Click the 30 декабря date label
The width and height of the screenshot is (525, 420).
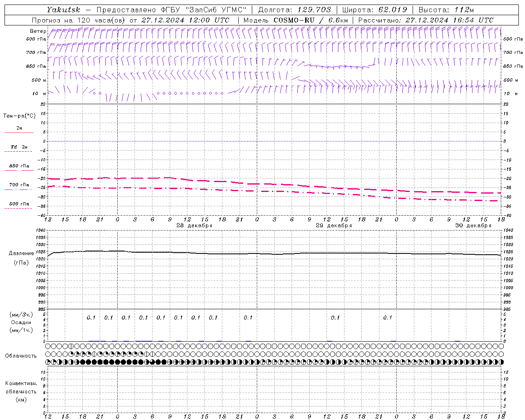click(x=473, y=226)
